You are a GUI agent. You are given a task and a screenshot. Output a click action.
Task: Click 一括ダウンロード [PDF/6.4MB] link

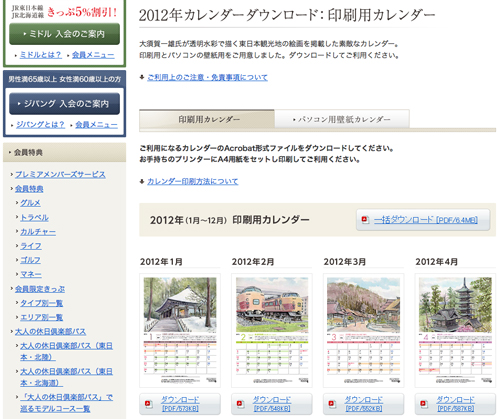(426, 220)
